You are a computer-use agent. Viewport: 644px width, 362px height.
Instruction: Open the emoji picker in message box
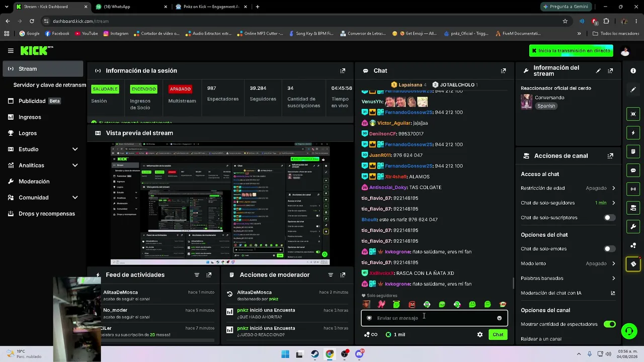click(499, 318)
